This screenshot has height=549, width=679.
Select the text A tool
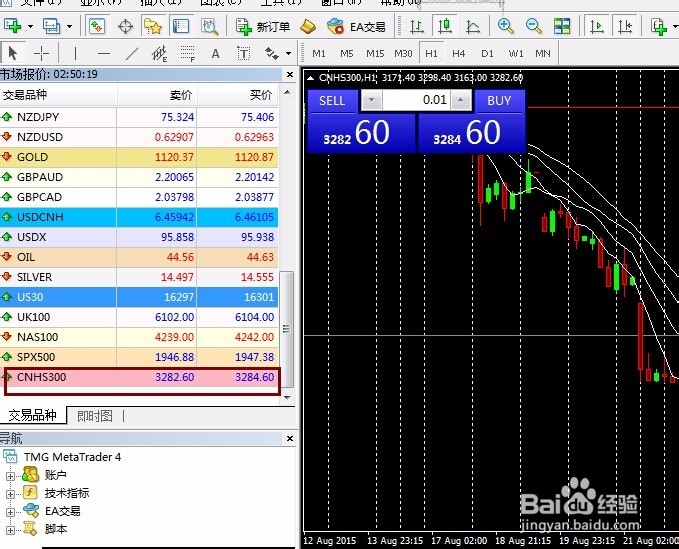coord(215,54)
